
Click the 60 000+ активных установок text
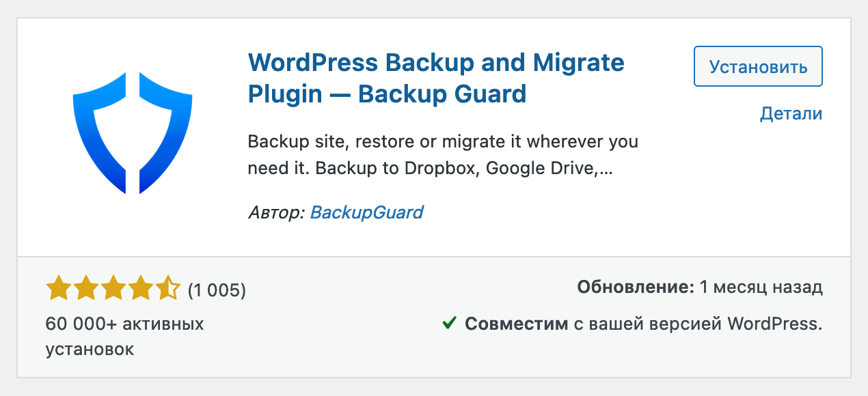pos(125,336)
